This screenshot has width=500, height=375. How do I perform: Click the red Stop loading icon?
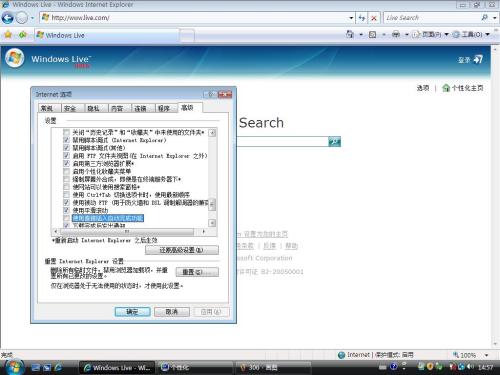pyautogui.click(x=374, y=18)
